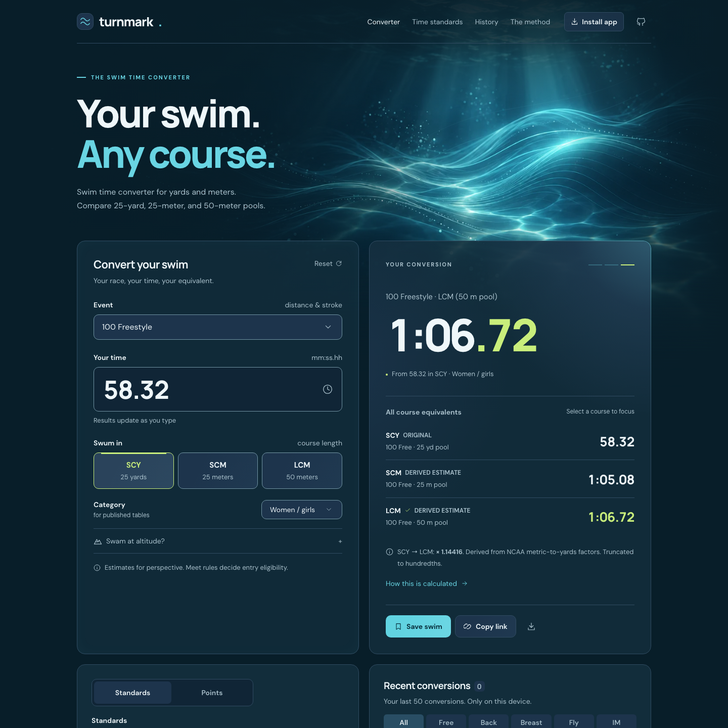Switch to the Standards toggle
Screen dimensions: 728x728
[x=132, y=693]
